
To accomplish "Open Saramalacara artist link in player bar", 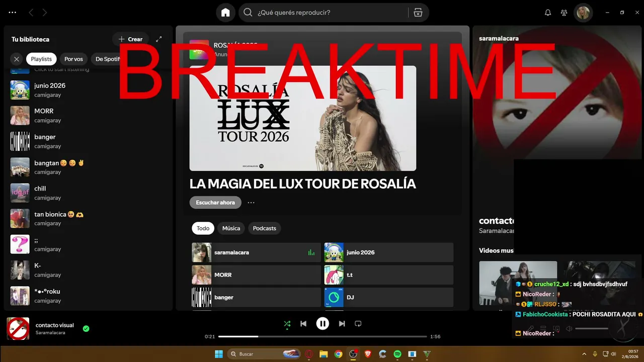I will tap(51, 333).
